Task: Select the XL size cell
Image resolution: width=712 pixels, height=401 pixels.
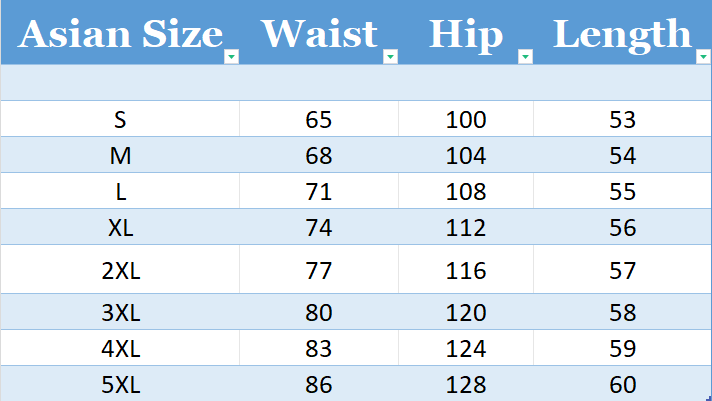Action: pyautogui.click(x=120, y=227)
